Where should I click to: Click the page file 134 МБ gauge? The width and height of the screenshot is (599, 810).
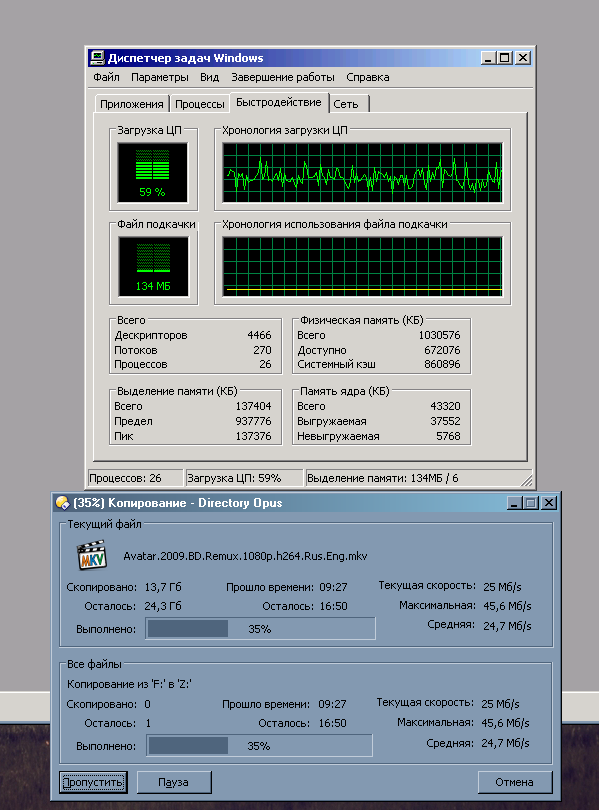pyautogui.click(x=153, y=267)
